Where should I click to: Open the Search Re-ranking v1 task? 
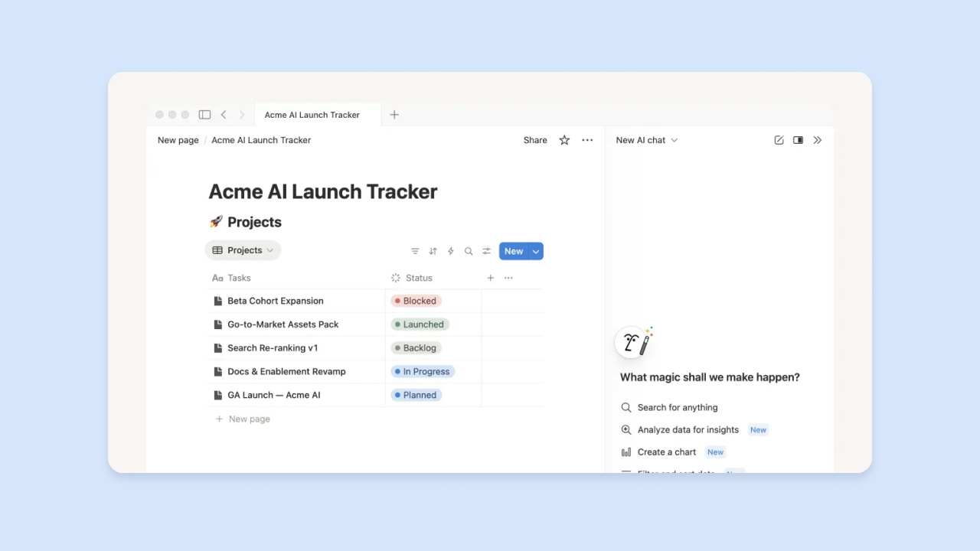pyautogui.click(x=273, y=348)
